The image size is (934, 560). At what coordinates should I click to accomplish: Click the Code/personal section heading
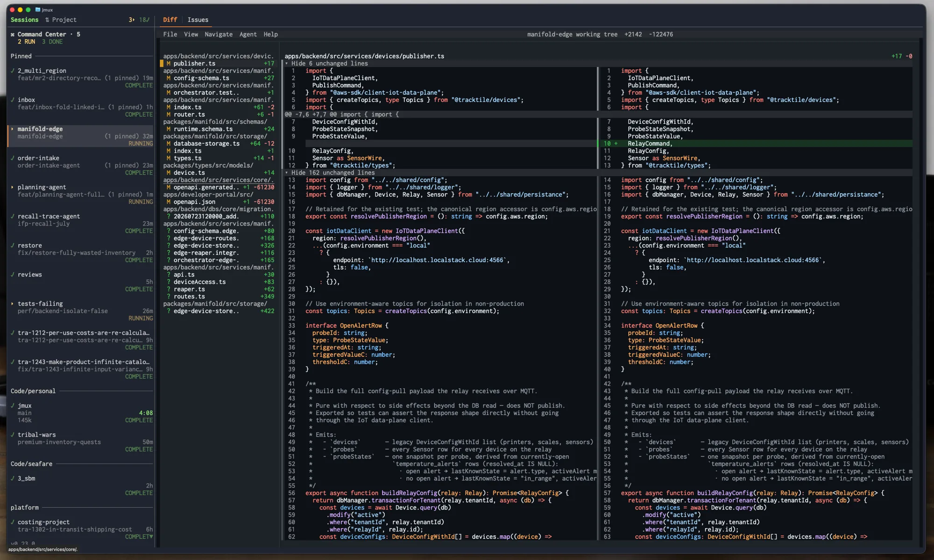coord(33,391)
